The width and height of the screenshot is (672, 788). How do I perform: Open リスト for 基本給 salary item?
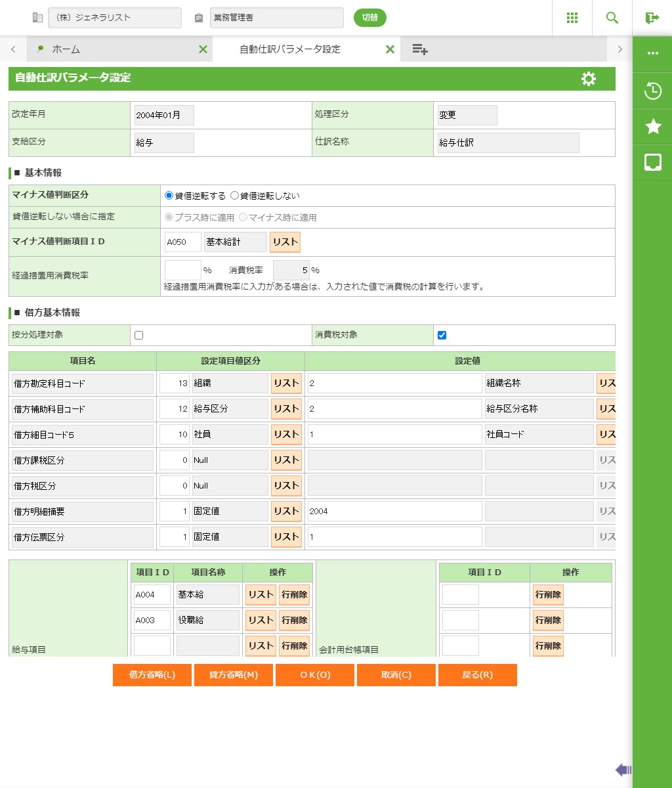(261, 594)
